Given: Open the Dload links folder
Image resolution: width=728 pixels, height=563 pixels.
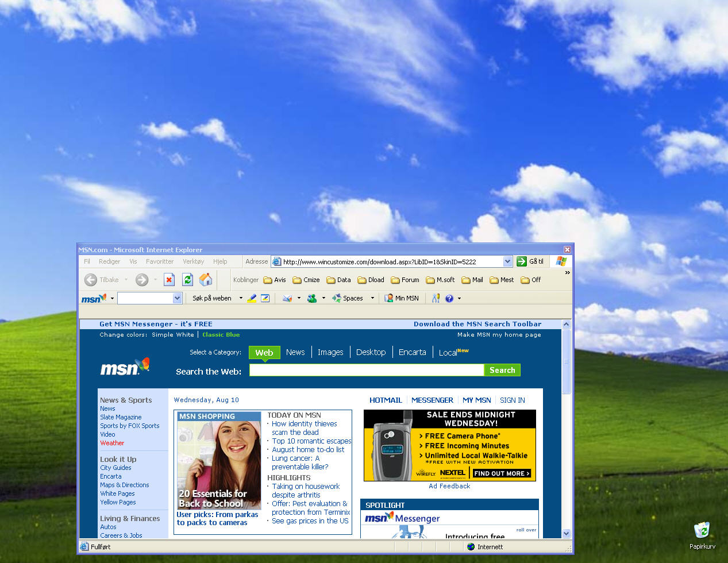Looking at the screenshot, I should point(371,280).
